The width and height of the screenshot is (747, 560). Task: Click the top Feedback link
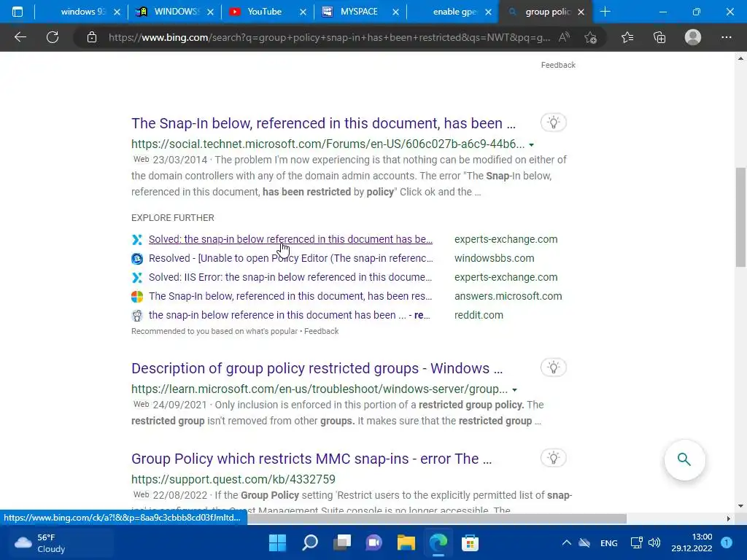click(558, 65)
